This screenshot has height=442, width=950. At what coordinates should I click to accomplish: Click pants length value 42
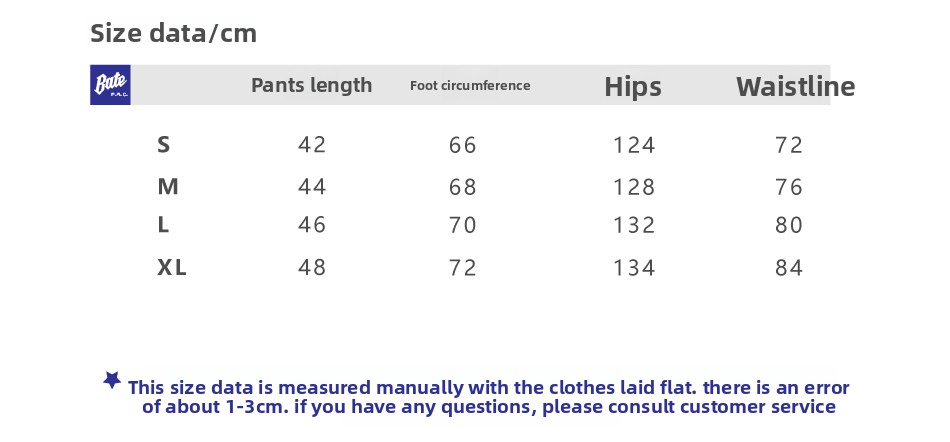[312, 145]
